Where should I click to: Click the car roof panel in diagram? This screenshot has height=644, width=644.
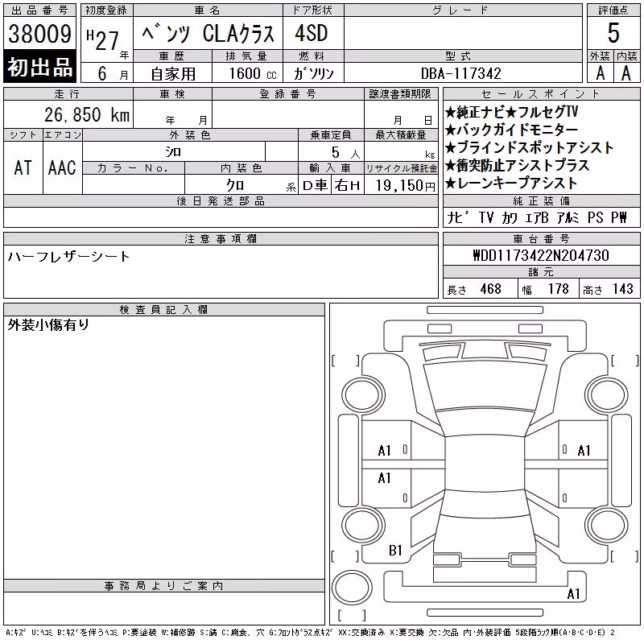[485, 463]
